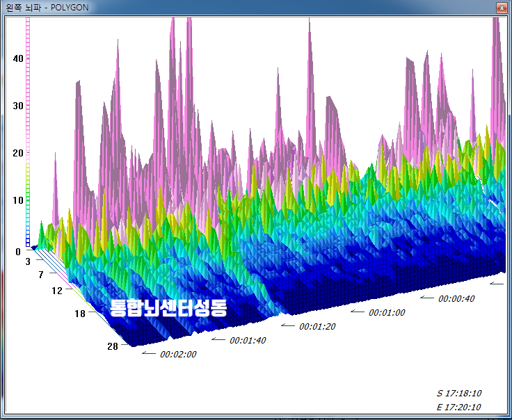Click the 30 amplitude axis label
This screenshot has height=420, width=512.
[18, 106]
